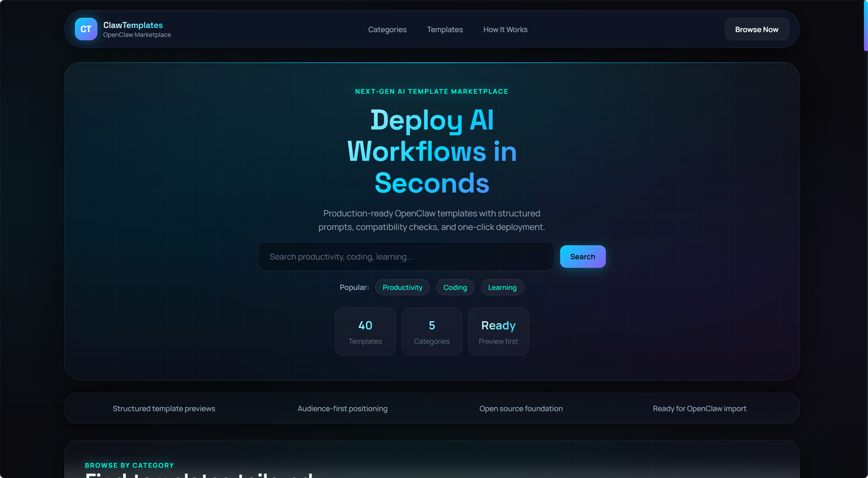
Task: Click Audience-first positioning label
Action: (342, 409)
